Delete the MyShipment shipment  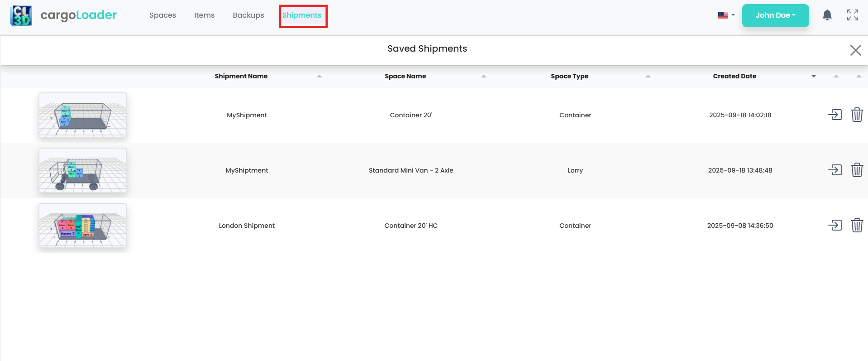point(857,115)
